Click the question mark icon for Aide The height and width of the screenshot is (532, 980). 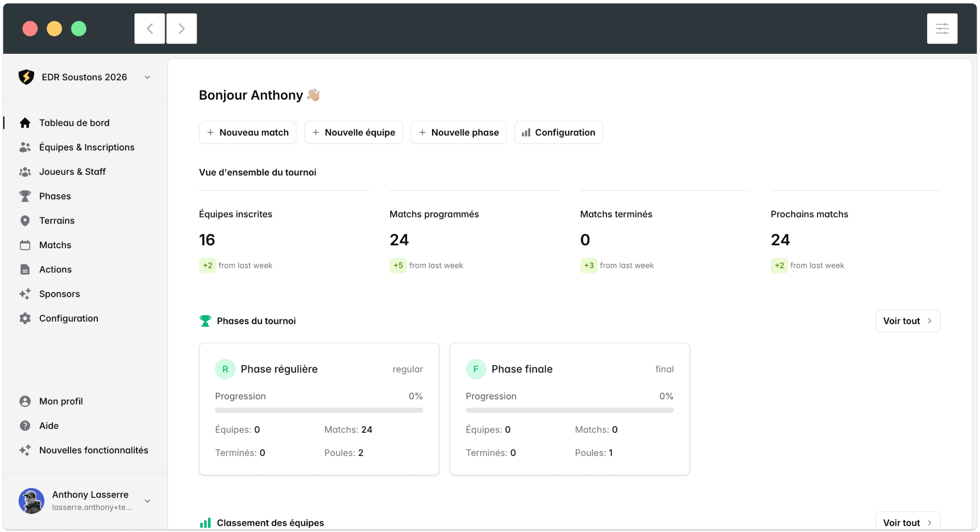(x=25, y=425)
